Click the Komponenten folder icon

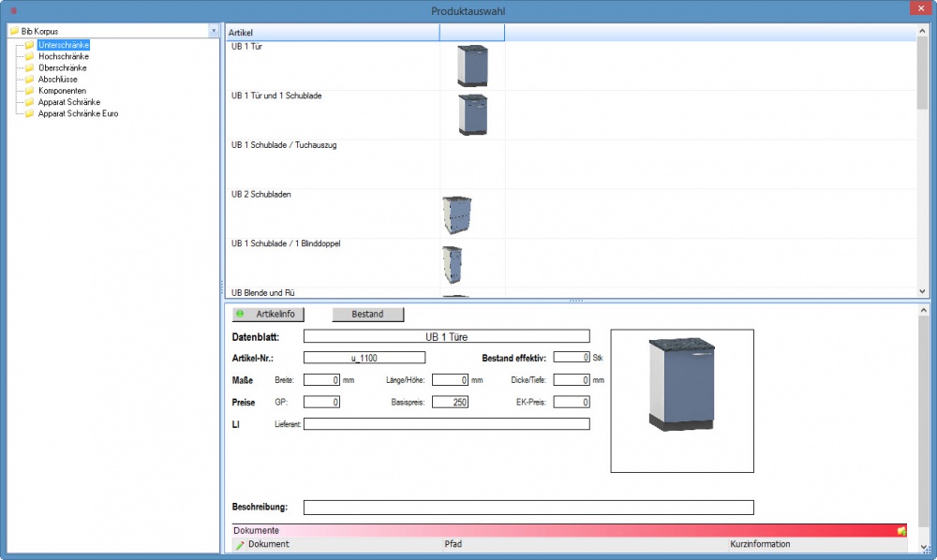pyautogui.click(x=29, y=91)
